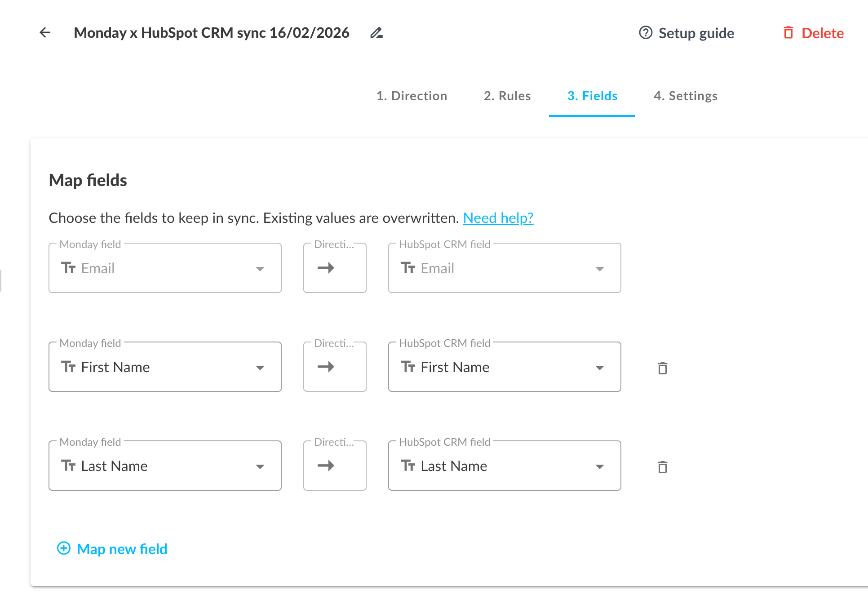Open the Monday field Last Name dropdown

pyautogui.click(x=261, y=466)
